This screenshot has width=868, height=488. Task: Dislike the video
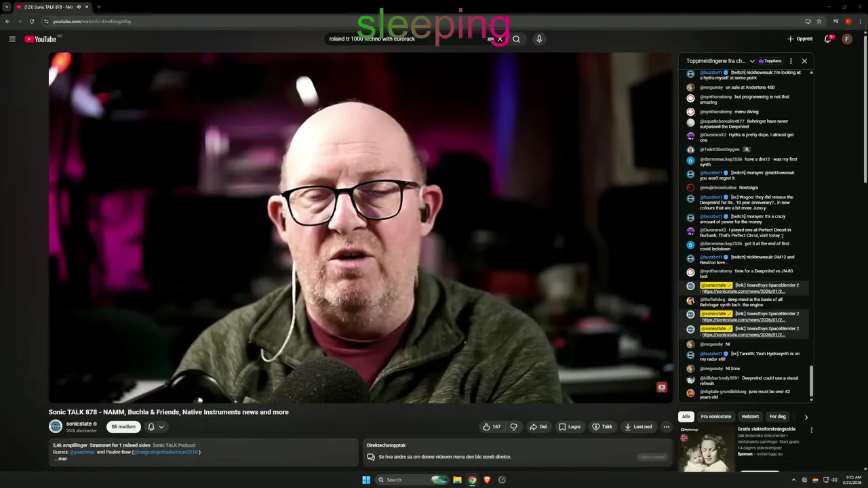coord(513,427)
